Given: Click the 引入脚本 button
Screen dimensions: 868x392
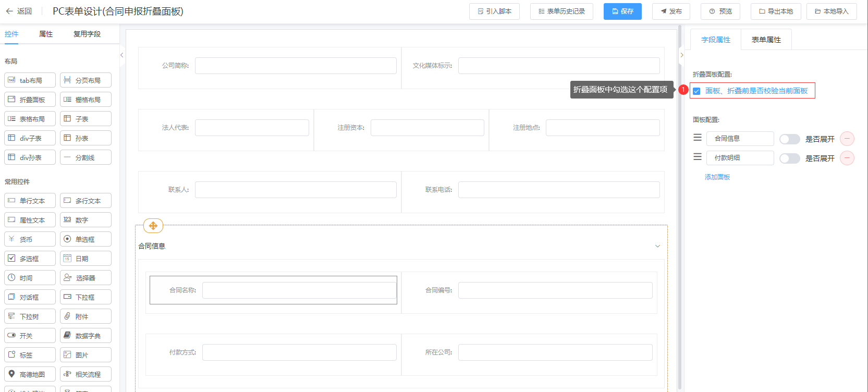Looking at the screenshot, I should point(494,11).
